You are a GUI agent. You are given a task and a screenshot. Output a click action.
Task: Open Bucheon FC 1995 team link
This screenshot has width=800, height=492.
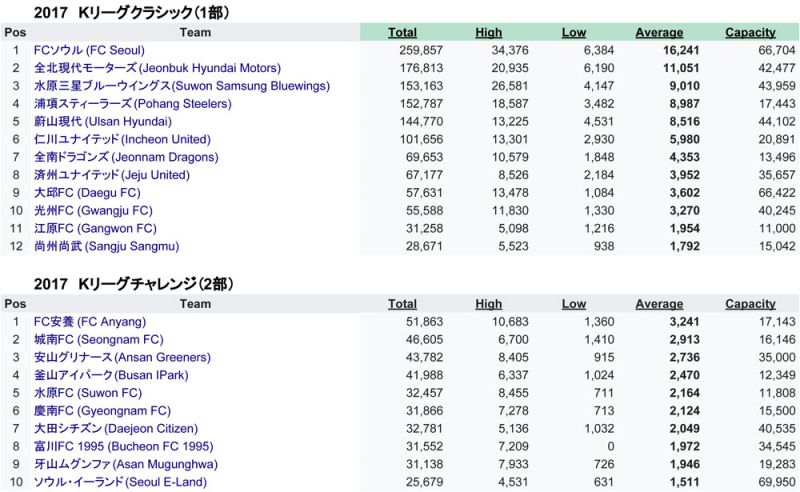[x=124, y=447]
